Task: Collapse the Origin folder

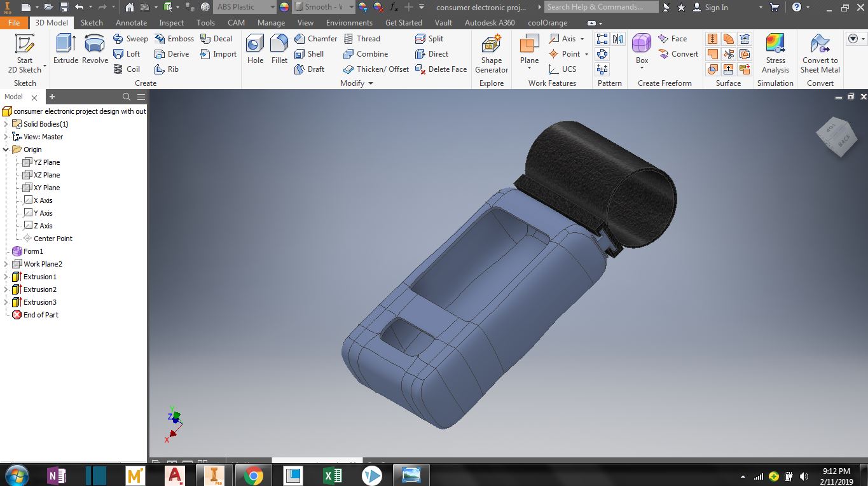Action: [6, 149]
